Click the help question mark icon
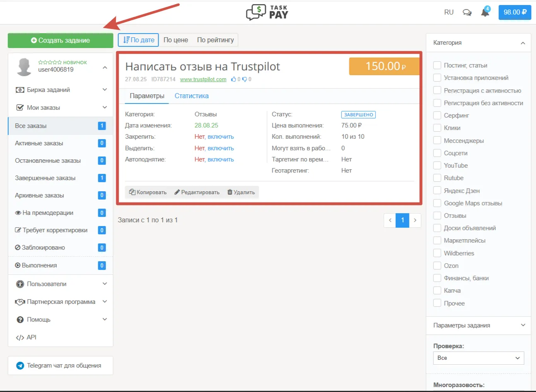536x392 pixels. click(20, 320)
